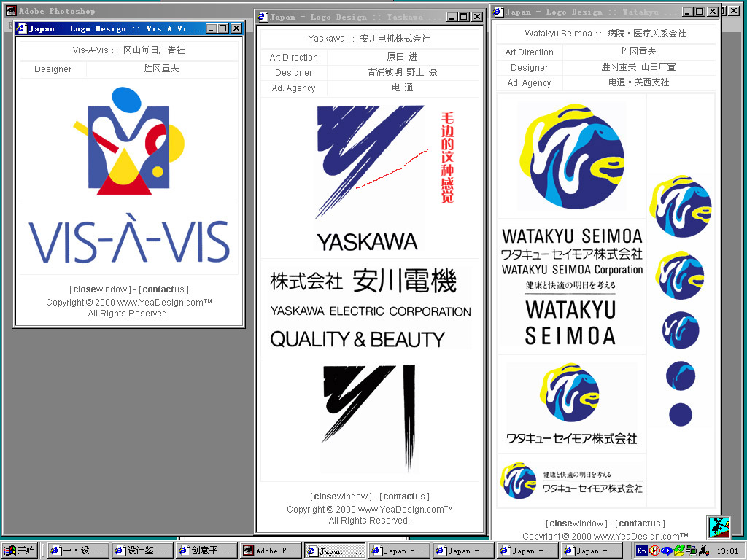Click the WATAKYU SEIMOA Corporation wordmark image

(x=572, y=270)
